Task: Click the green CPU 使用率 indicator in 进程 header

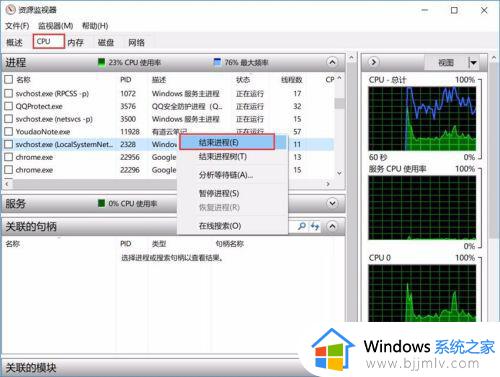Action: point(101,62)
